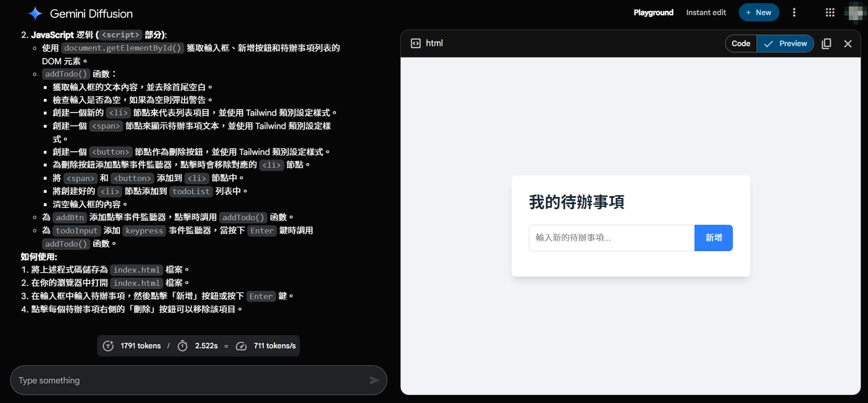The height and width of the screenshot is (403, 868).
Task: Click the <script> code tag in heading
Action: coord(120,35)
